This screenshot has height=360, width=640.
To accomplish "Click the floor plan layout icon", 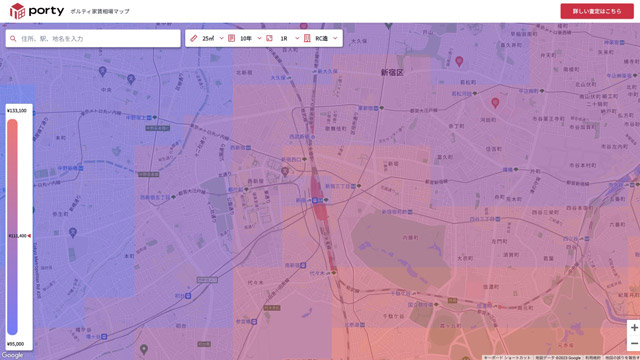I will pyautogui.click(x=269, y=38).
